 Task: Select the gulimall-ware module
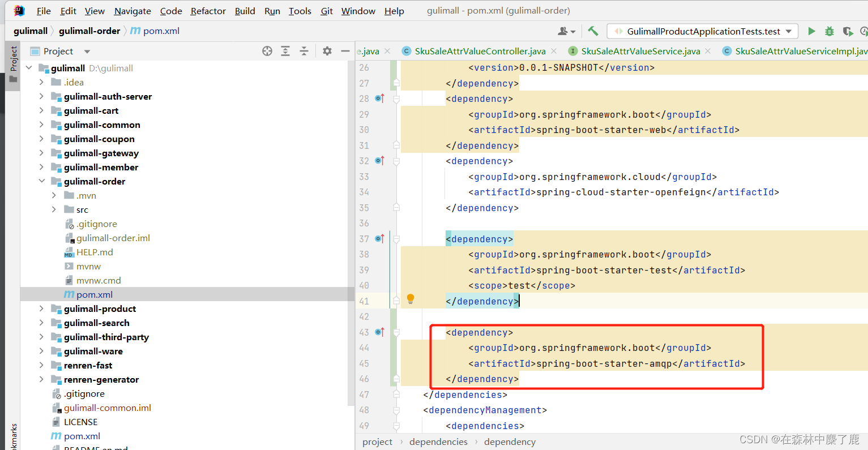point(93,351)
